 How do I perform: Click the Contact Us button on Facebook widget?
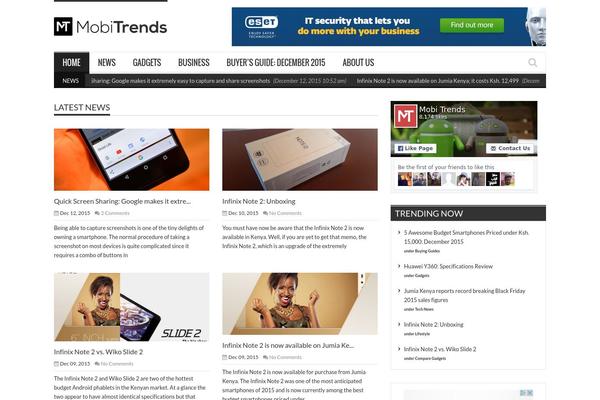510,148
